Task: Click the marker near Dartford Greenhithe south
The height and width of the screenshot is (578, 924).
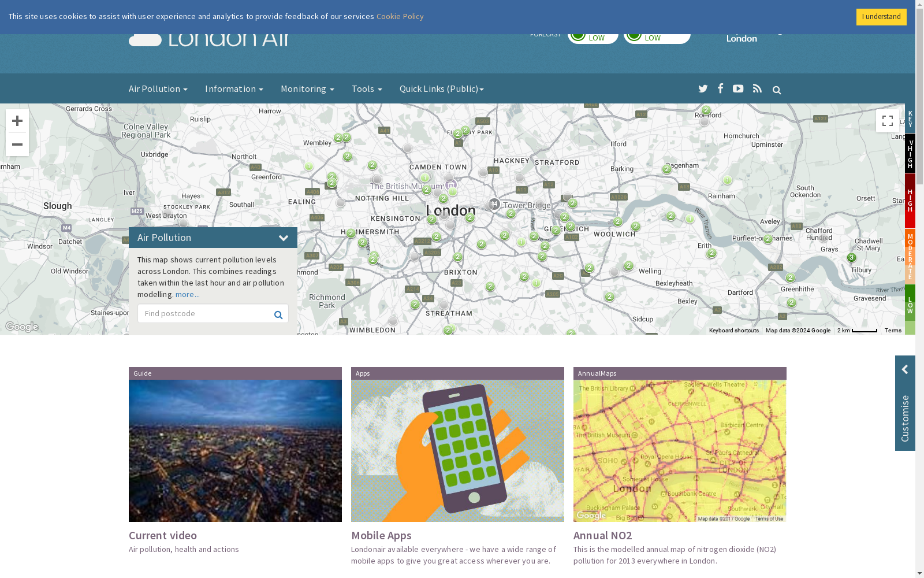Action: click(791, 303)
